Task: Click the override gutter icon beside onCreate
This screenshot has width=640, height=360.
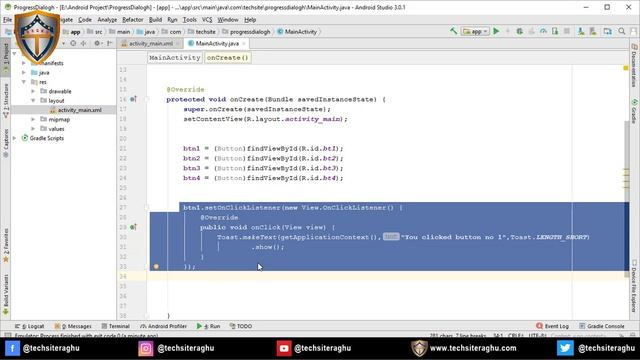Action: coord(133,99)
